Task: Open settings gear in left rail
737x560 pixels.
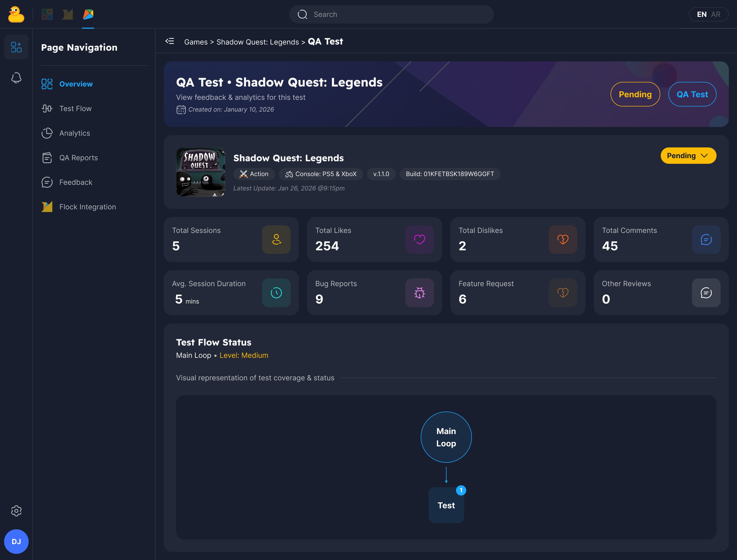Action: coord(16,511)
